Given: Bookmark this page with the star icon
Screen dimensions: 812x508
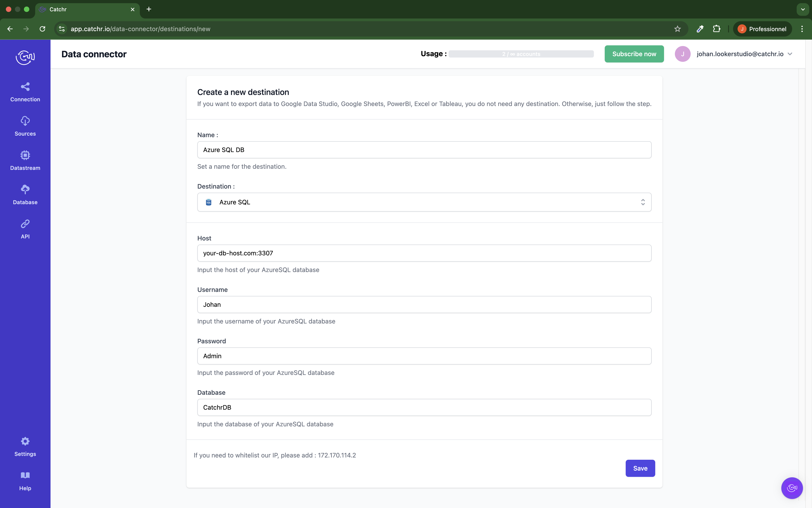Looking at the screenshot, I should click(x=677, y=29).
